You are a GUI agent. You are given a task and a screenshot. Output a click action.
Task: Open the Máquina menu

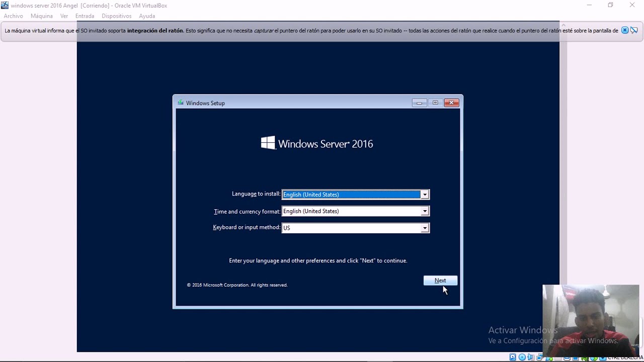42,16
